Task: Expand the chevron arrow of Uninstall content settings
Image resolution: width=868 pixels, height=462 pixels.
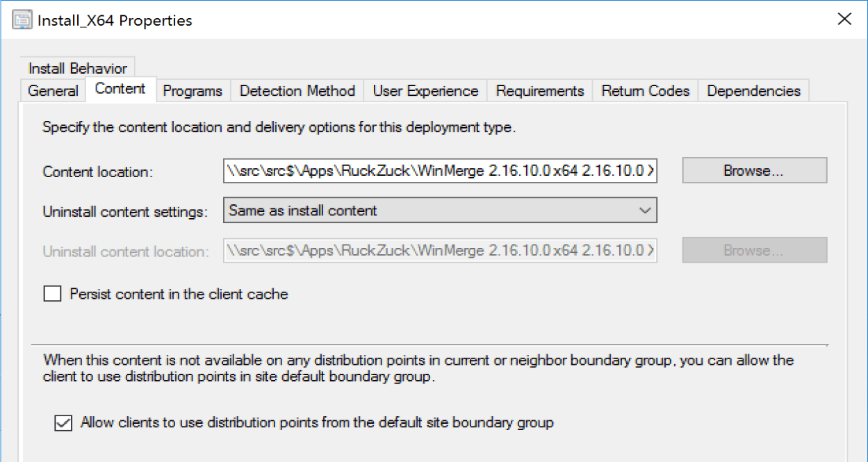Action: click(x=644, y=211)
